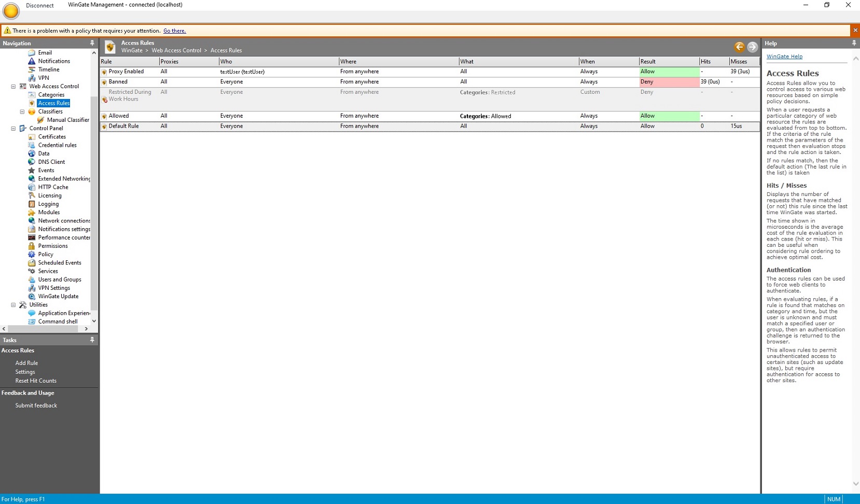Pin the Navigation panel
Image resolution: width=860 pixels, height=504 pixels.
tap(92, 43)
